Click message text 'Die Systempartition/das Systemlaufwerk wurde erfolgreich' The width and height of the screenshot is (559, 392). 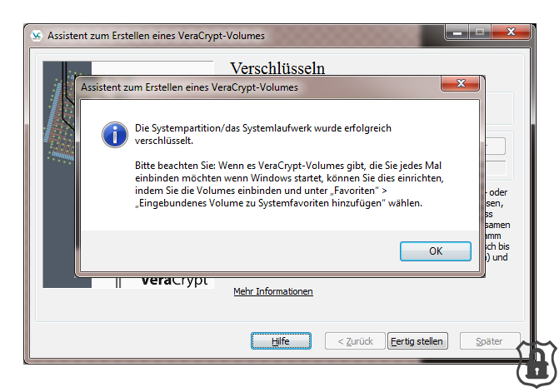(x=263, y=128)
